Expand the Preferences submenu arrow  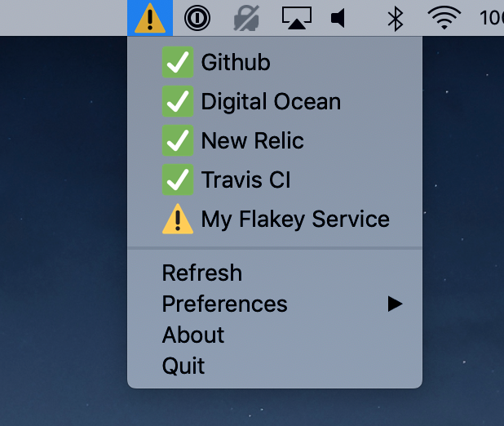pyautogui.click(x=395, y=304)
